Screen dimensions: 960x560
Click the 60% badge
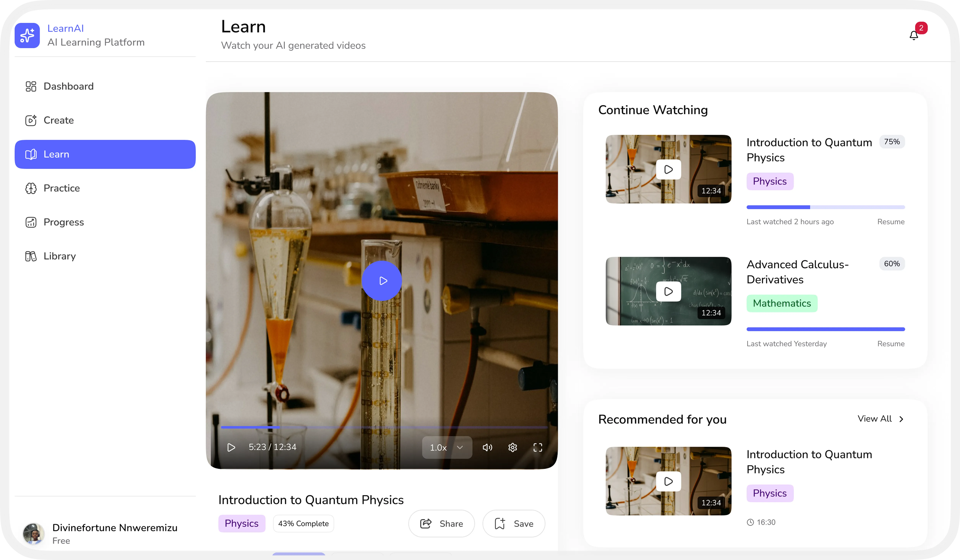[x=892, y=264]
